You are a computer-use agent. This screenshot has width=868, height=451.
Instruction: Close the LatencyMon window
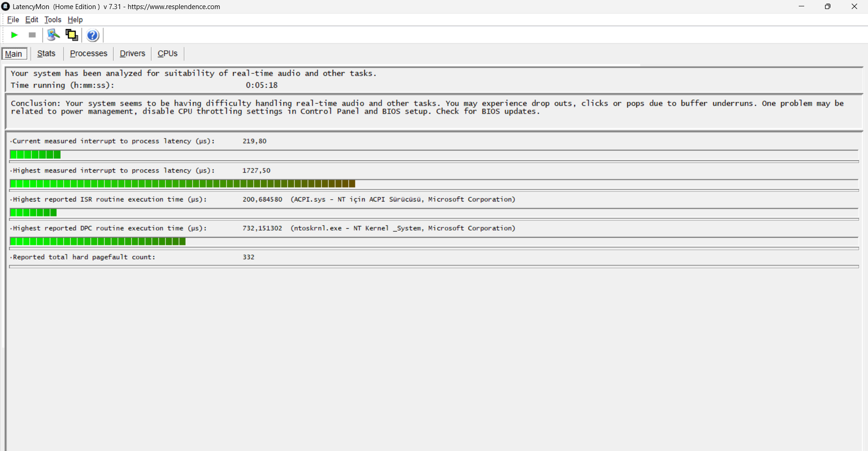(854, 6)
